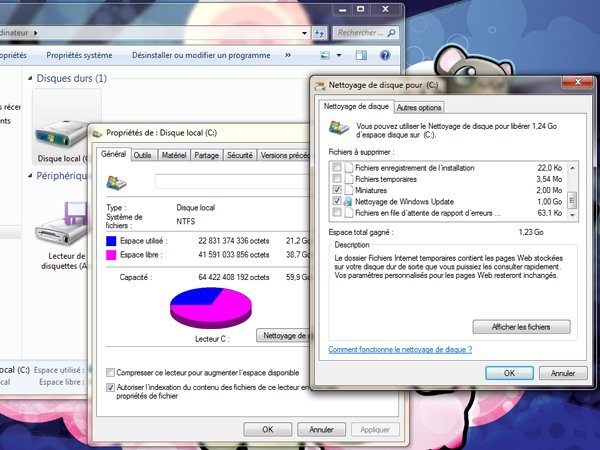Open the Partage tab
600x450 pixels.
[207, 155]
